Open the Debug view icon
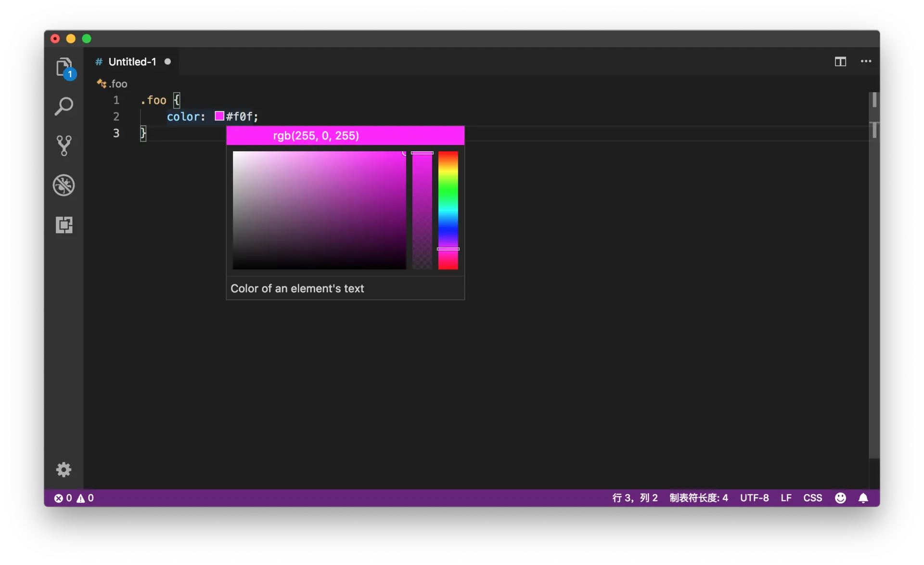Screen dimensions: 924x565 pos(64,185)
